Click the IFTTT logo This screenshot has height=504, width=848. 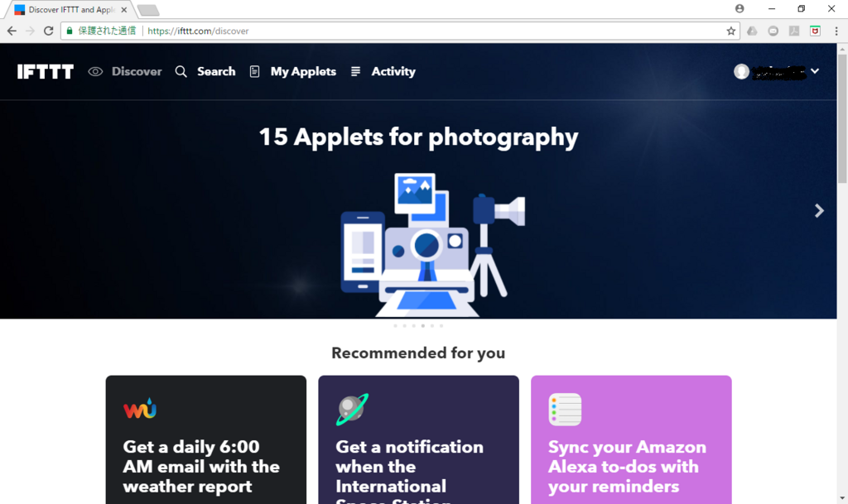click(46, 72)
